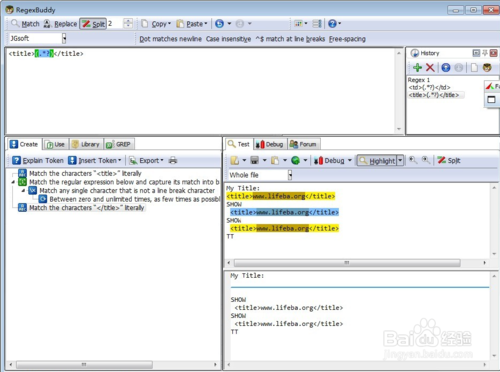Toggle Dot matches newline option
This screenshot has width=500, height=372.
tap(170, 39)
